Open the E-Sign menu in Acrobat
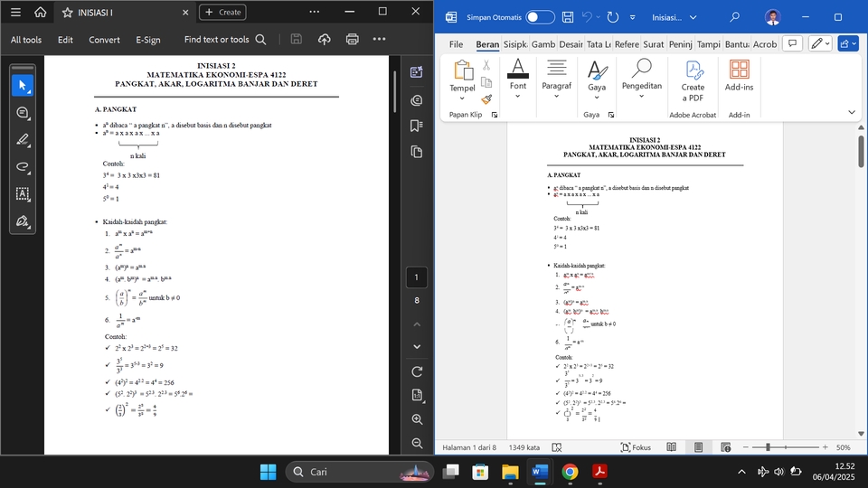868x488 pixels. (x=147, y=40)
